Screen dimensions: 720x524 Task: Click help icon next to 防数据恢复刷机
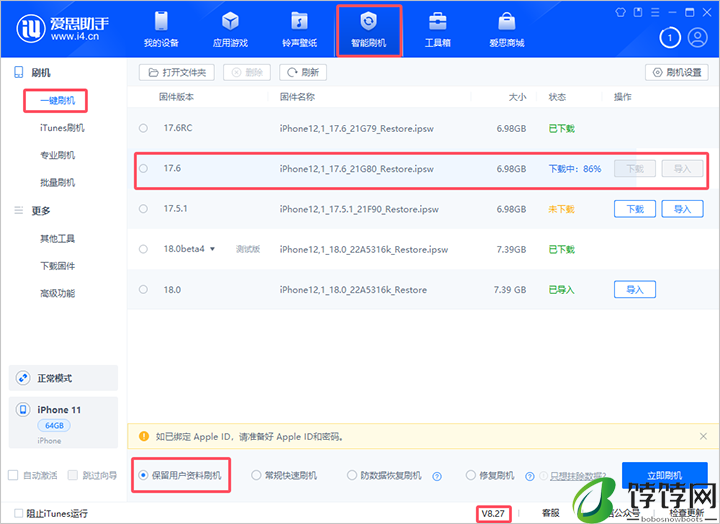tap(437, 476)
